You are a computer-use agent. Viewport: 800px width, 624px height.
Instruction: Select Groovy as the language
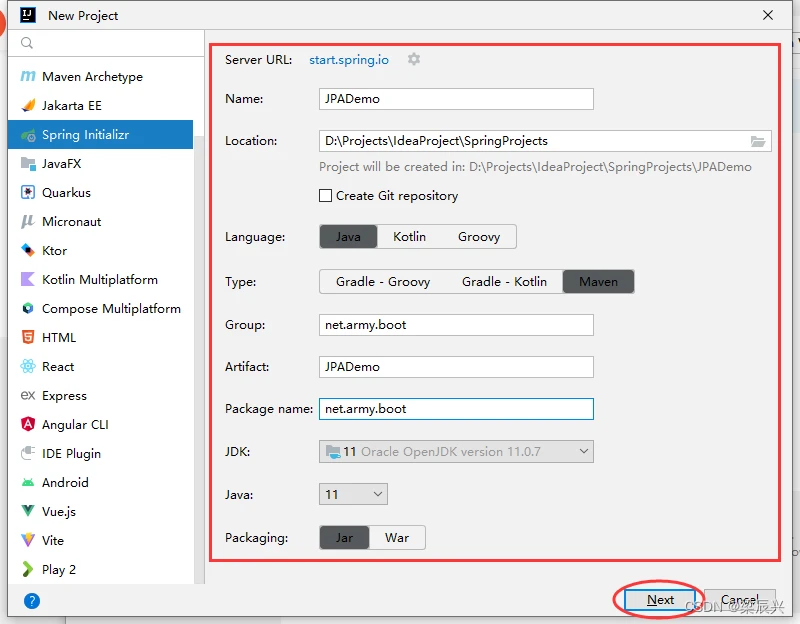[x=479, y=237]
